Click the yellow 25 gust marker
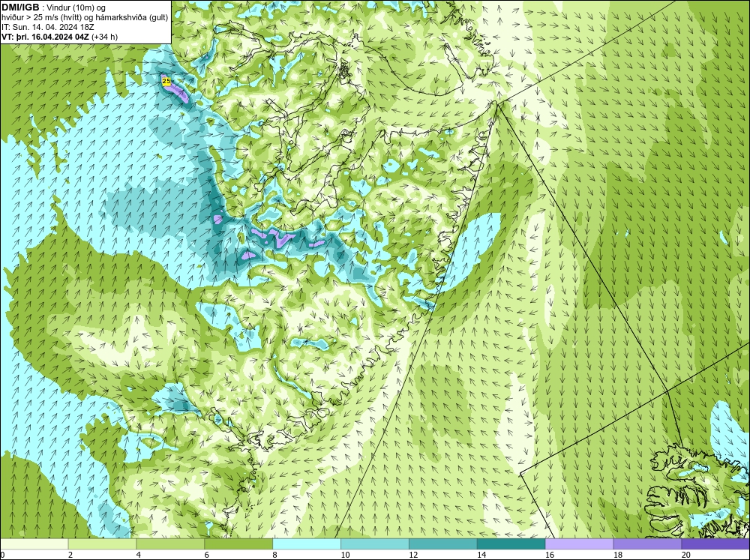 [x=166, y=81]
